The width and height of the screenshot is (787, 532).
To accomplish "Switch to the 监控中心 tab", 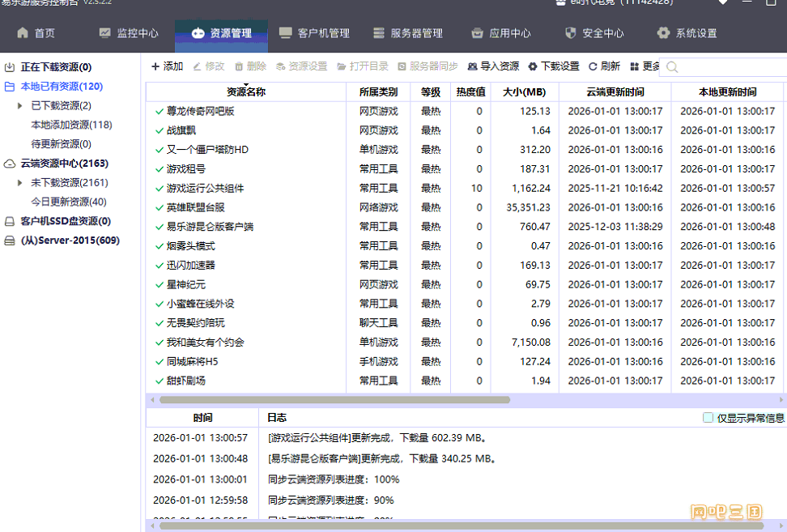I will pos(129,33).
